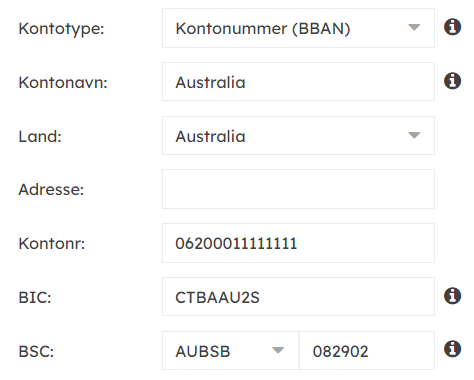The height and width of the screenshot is (380, 474).
Task: Click info icon next to Kontotype
Action: 452,27
